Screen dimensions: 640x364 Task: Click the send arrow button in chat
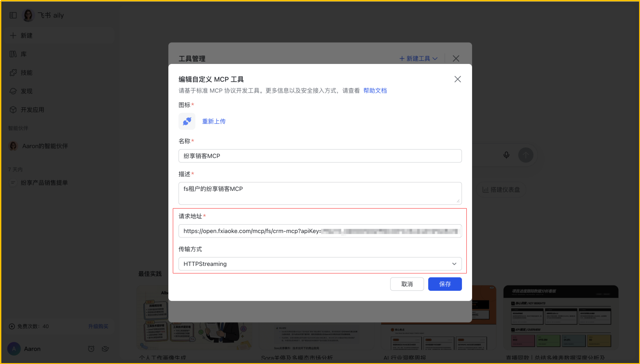click(x=526, y=155)
